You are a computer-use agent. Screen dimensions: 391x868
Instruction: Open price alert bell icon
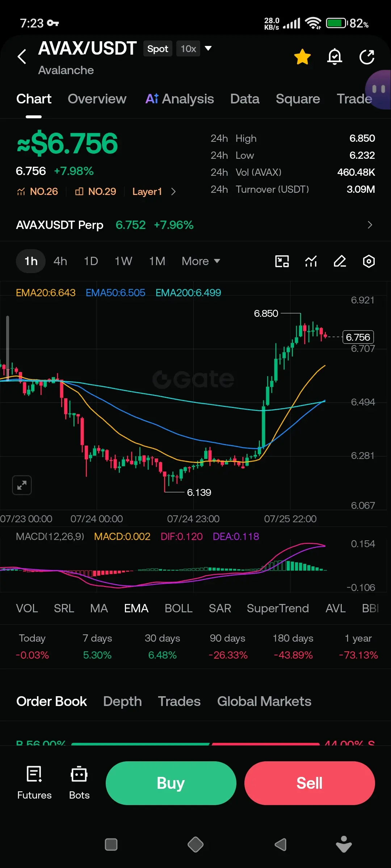(335, 57)
